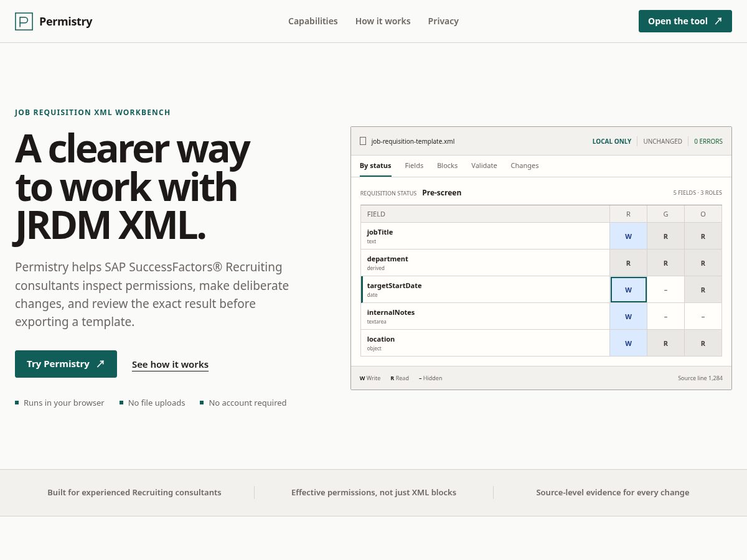This screenshot has height=560, width=747.
Task: Click the Source line 1,284 label
Action: coord(700,378)
